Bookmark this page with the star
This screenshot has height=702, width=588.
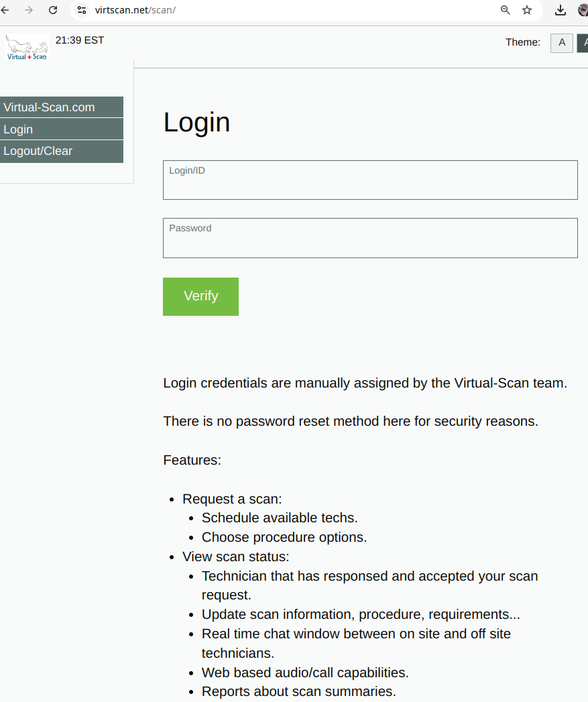point(527,10)
